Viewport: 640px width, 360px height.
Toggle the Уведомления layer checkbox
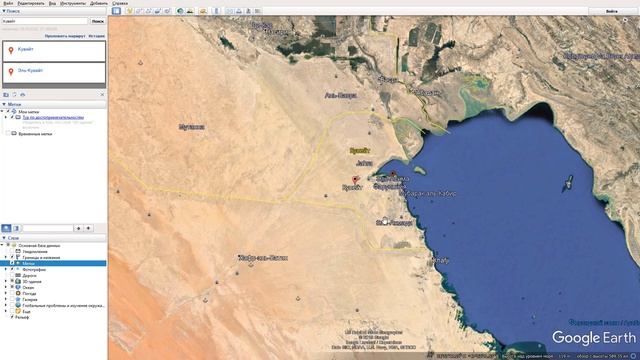coord(12,251)
